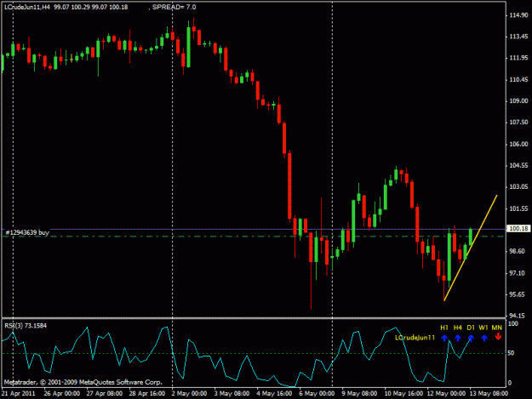
Task: Click the current price tag 100.18
Action: [518, 229]
